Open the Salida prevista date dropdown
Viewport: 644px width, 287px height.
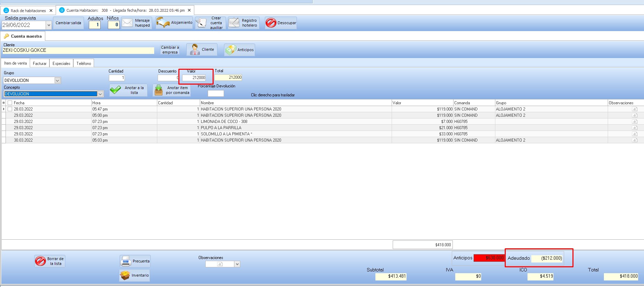tap(49, 25)
